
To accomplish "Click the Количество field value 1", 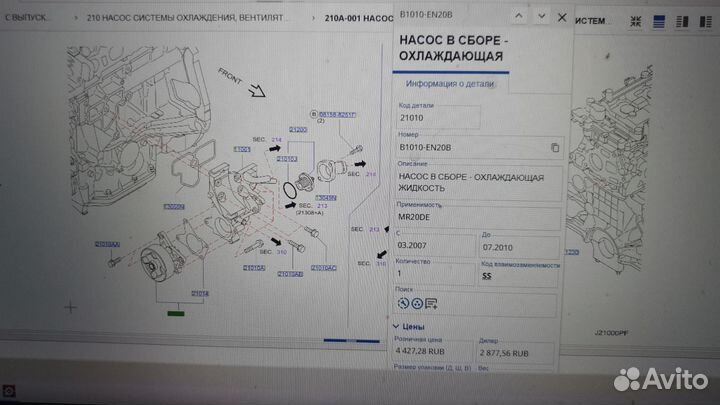I will (434, 274).
